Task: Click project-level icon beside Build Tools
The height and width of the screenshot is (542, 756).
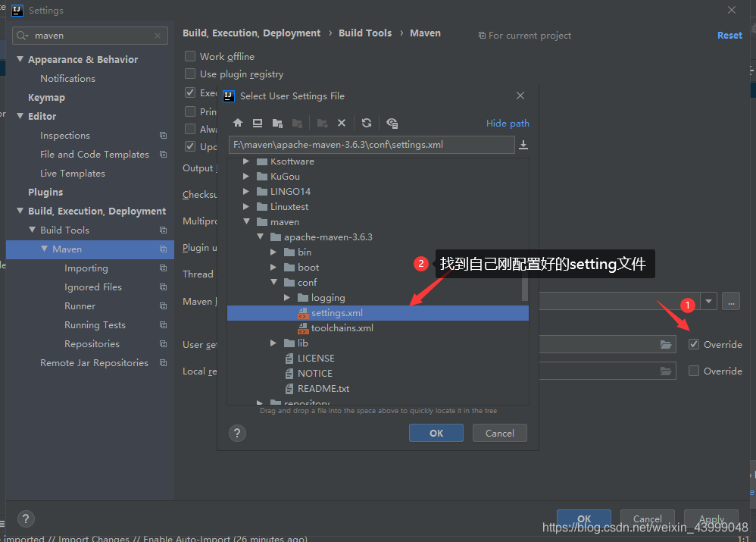Action: (163, 230)
